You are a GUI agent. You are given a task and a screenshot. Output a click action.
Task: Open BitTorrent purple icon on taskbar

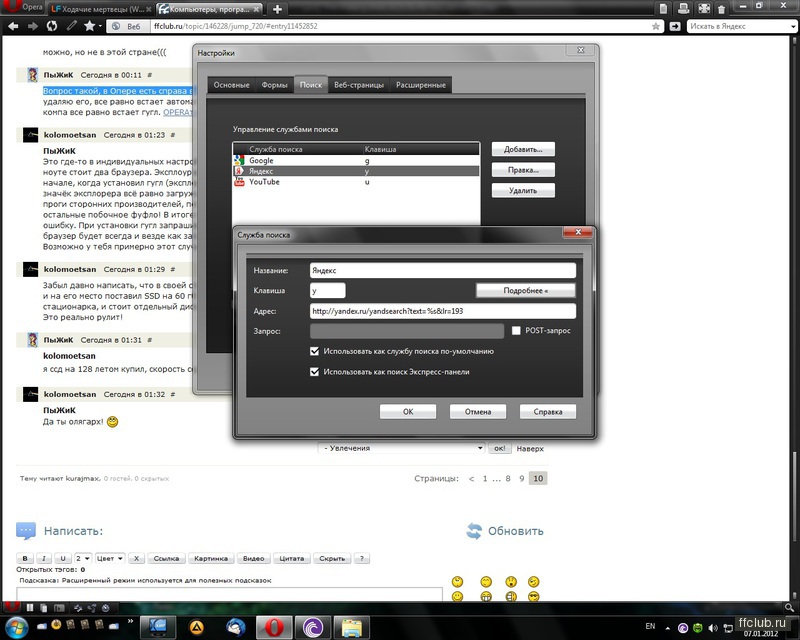click(313, 627)
